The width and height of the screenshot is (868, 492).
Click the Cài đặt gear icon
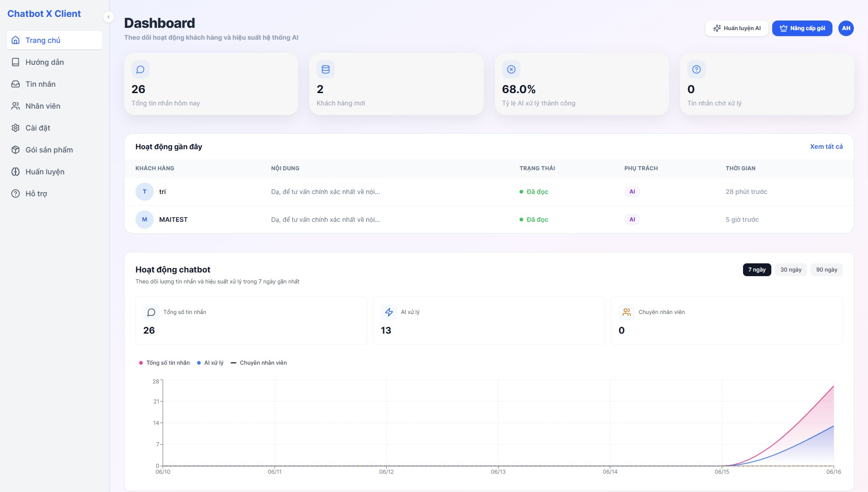pos(16,128)
